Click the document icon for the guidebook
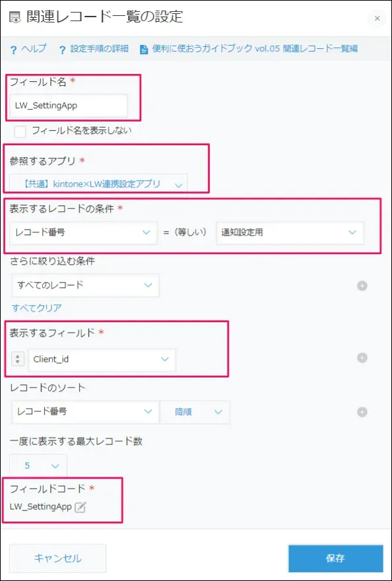Image resolution: width=392 pixels, height=581 pixels. (144, 50)
